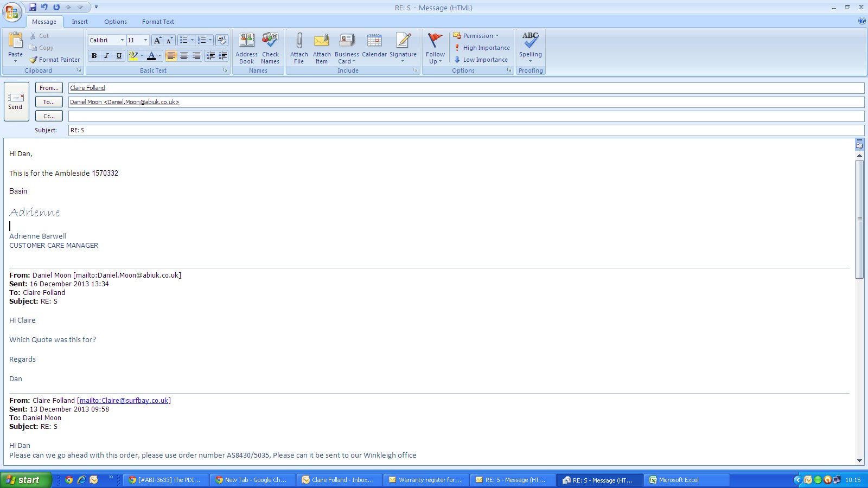Click the font color swatch button

[151, 56]
